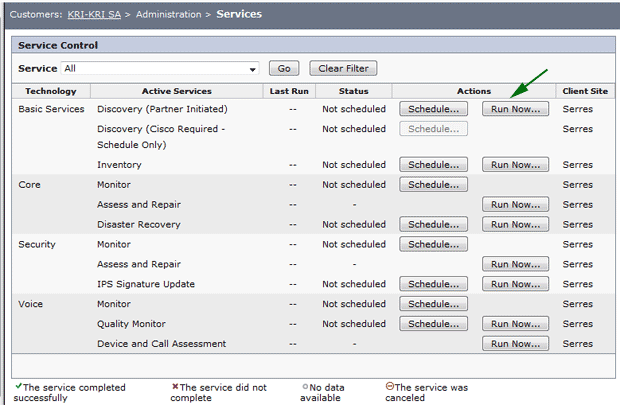Schedule the Voice Quality Monitor service
620x405 pixels.
(433, 324)
